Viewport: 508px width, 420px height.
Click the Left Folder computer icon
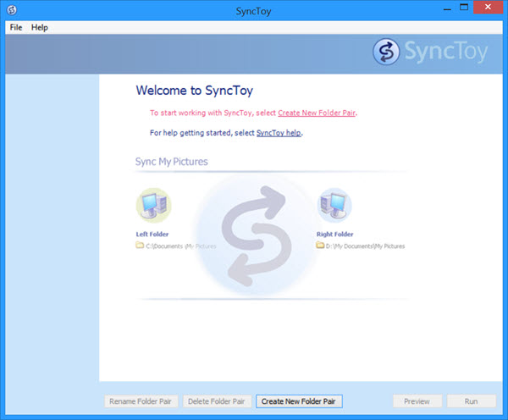click(153, 205)
